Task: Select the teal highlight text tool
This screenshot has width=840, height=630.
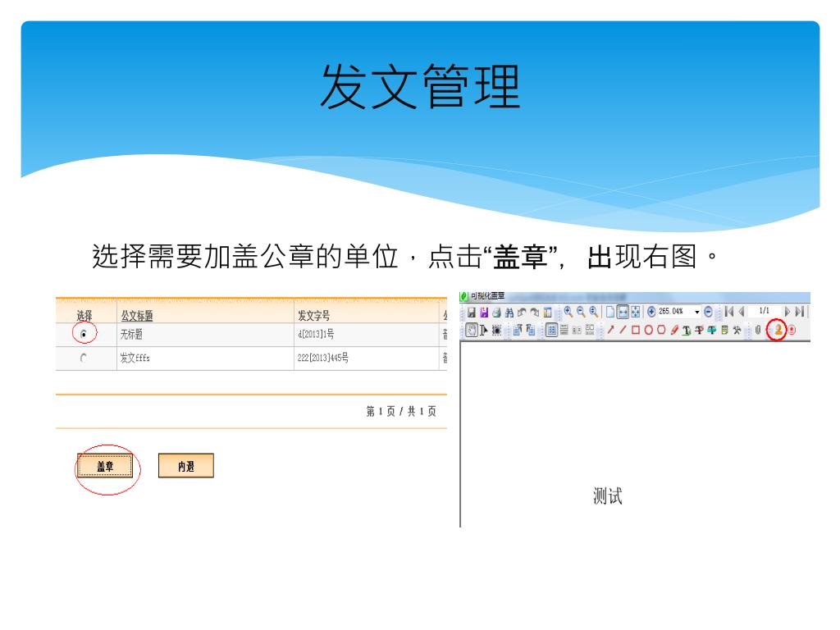Action: [711, 331]
